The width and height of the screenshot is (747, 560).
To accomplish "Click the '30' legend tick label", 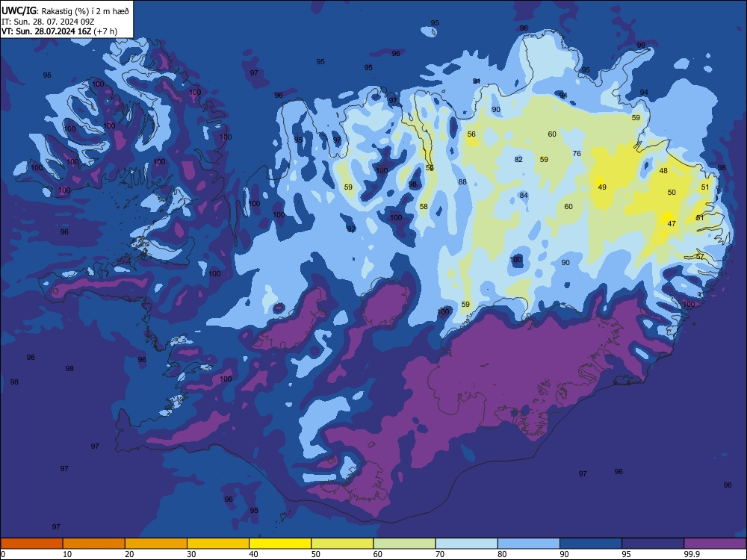I will pos(191,554).
